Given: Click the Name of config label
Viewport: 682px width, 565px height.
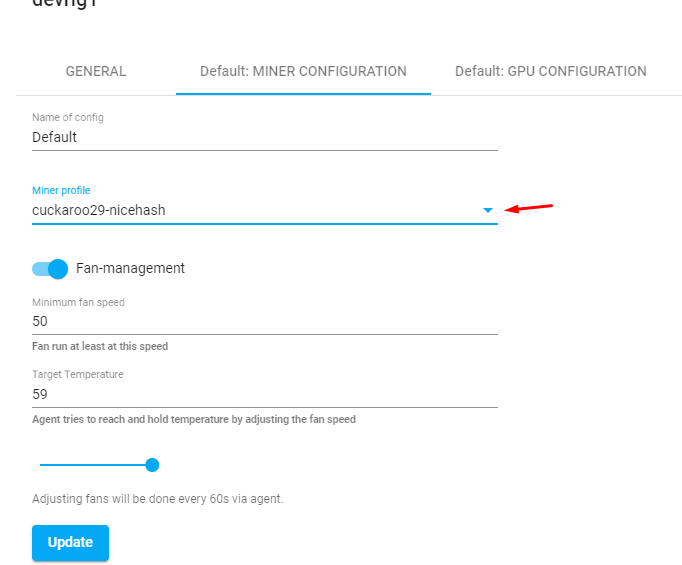Looking at the screenshot, I should pos(68,117).
